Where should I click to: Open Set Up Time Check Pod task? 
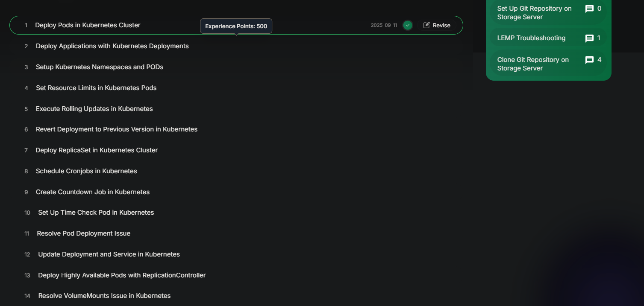pyautogui.click(x=96, y=213)
